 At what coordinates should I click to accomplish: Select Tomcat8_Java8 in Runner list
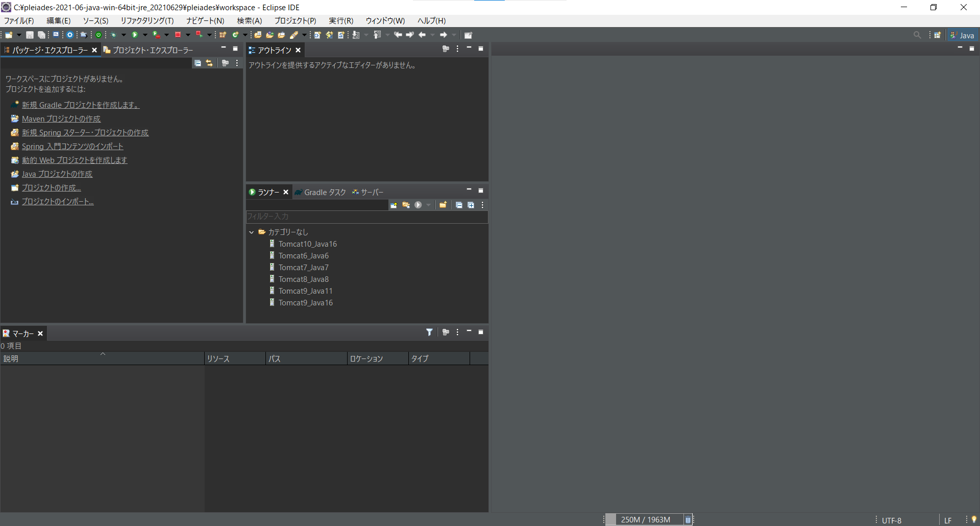coord(303,279)
